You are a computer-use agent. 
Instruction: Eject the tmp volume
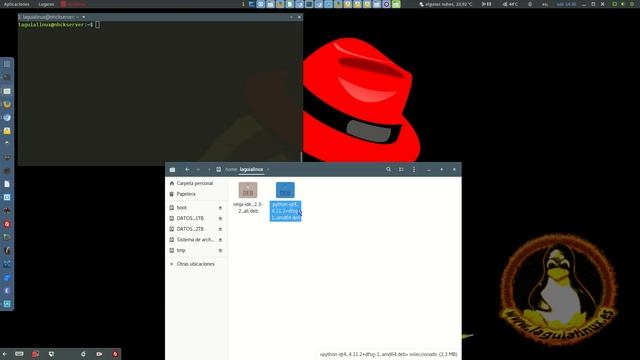coord(220,250)
